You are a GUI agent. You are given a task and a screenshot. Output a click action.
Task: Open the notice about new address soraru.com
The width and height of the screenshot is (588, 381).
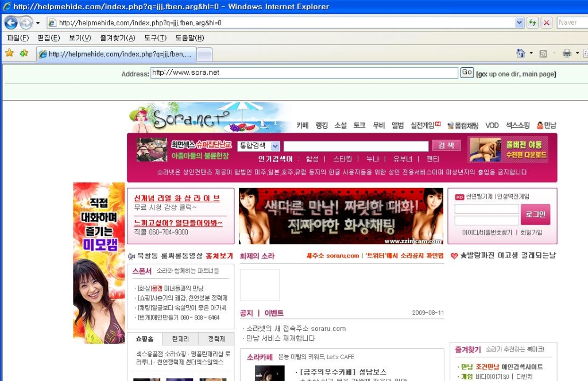pos(296,329)
